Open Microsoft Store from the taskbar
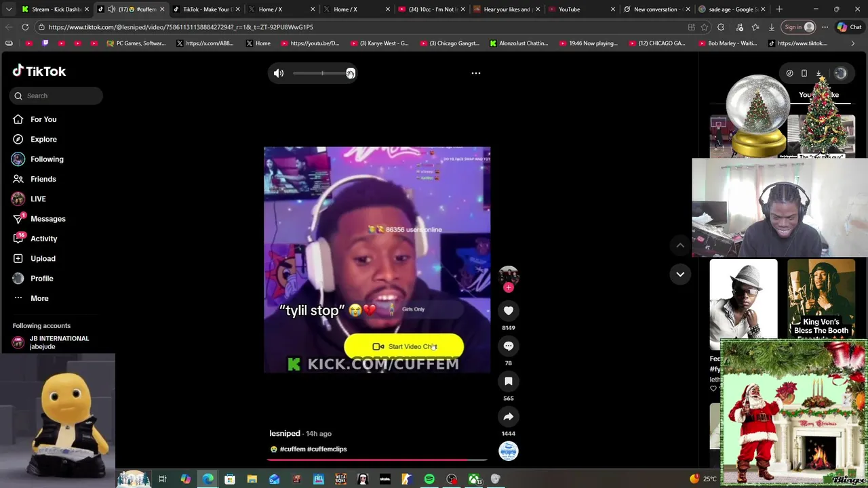This screenshot has width=868, height=488. point(229,479)
